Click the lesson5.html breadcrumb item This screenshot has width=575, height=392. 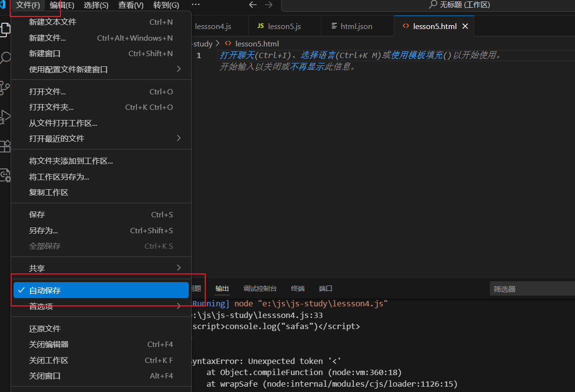(257, 44)
